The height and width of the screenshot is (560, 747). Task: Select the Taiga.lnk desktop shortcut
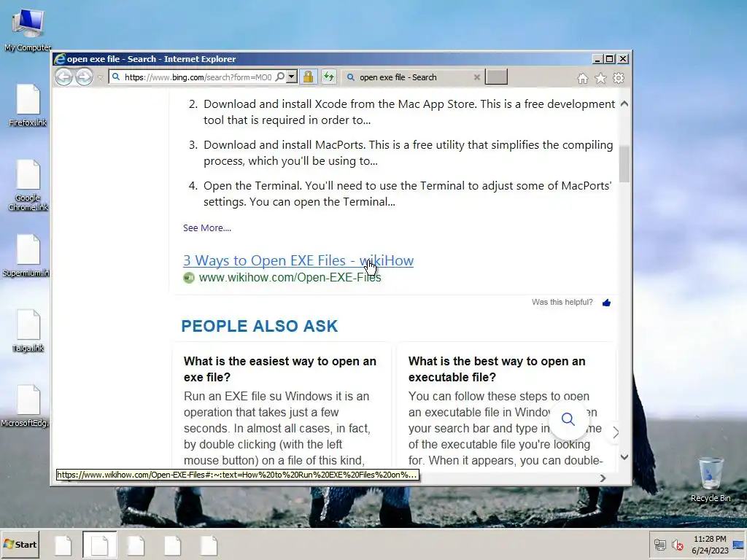pyautogui.click(x=28, y=331)
